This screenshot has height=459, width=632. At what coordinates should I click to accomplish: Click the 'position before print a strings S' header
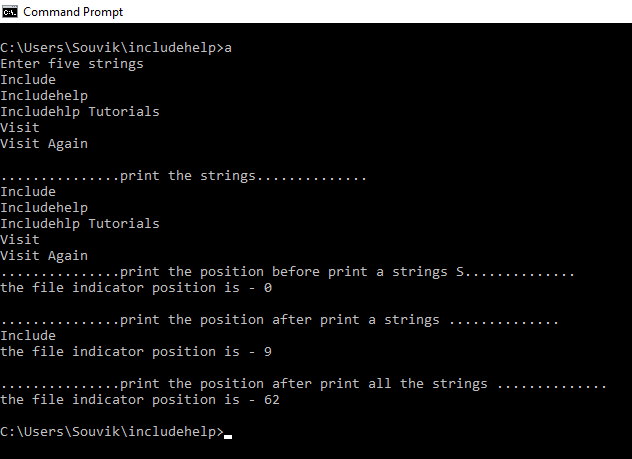287,272
